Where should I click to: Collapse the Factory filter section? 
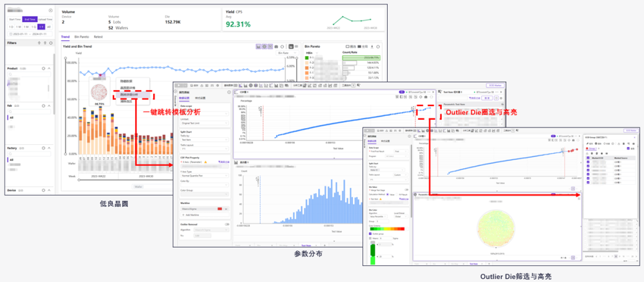coord(50,148)
